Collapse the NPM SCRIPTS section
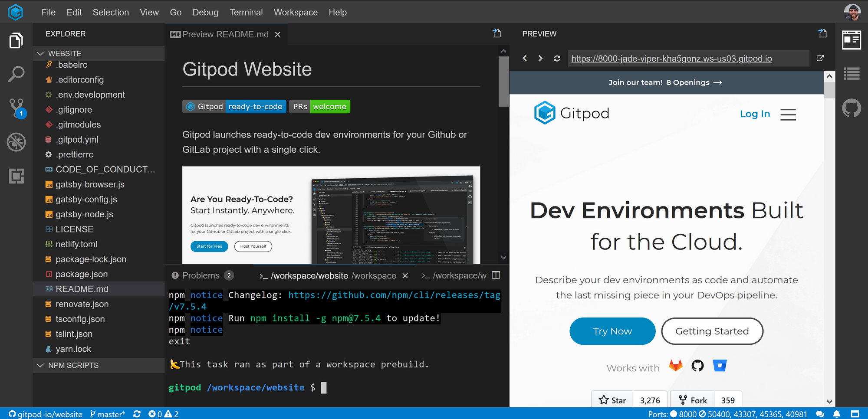This screenshot has width=868, height=419. (x=99, y=365)
